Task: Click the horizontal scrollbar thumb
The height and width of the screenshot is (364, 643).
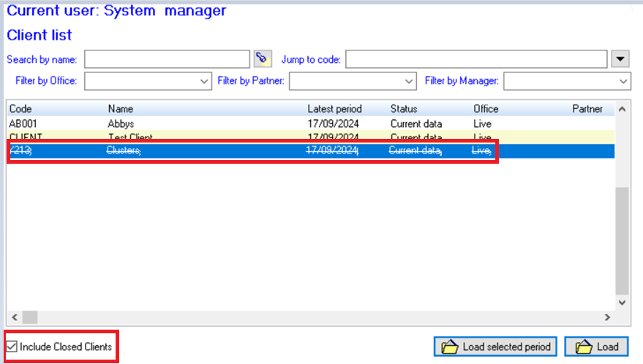Action: [30, 317]
